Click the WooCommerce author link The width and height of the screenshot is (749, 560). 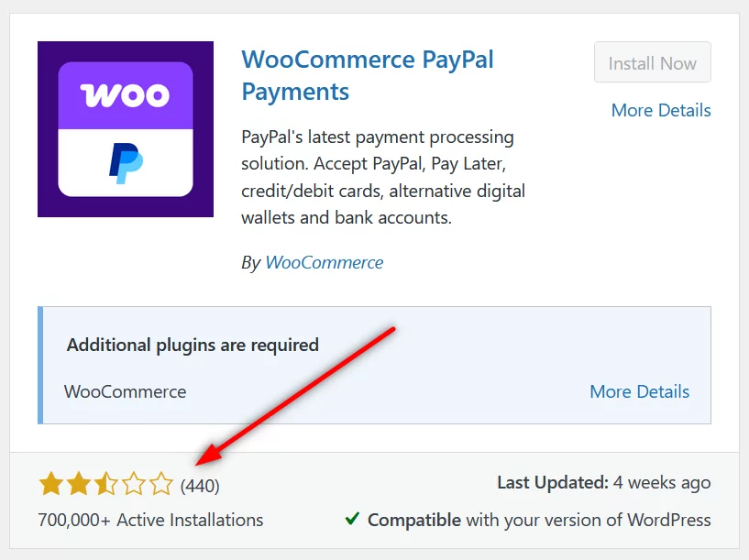tap(324, 262)
